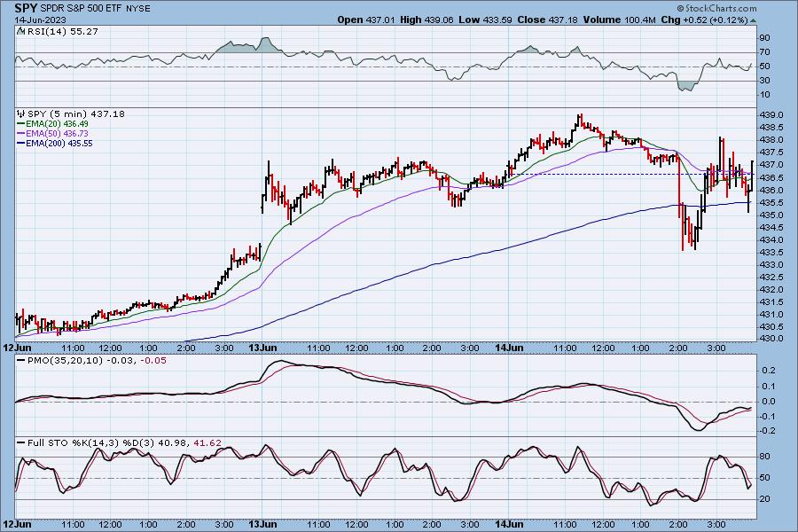Click the stochastic %D value 41.62

pyautogui.click(x=207, y=443)
